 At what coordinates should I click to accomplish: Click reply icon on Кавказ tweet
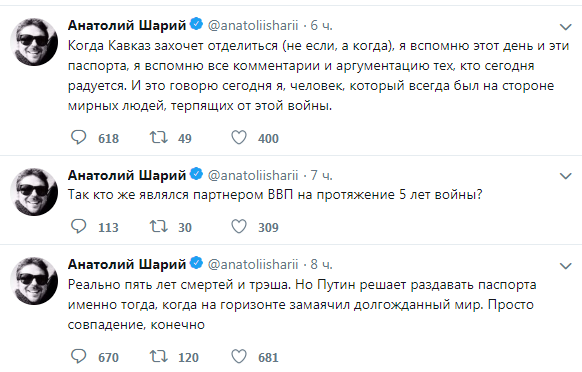pyautogui.click(x=78, y=137)
